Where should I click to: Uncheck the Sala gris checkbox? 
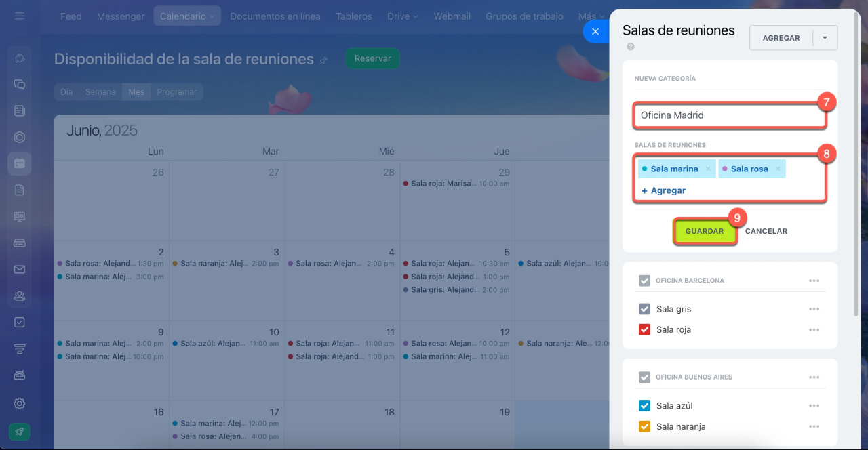click(645, 309)
